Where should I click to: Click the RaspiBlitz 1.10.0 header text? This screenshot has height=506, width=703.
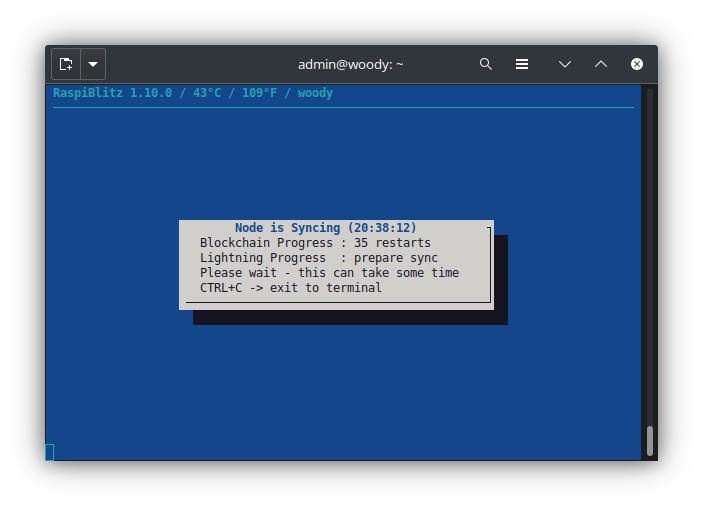tap(112, 93)
